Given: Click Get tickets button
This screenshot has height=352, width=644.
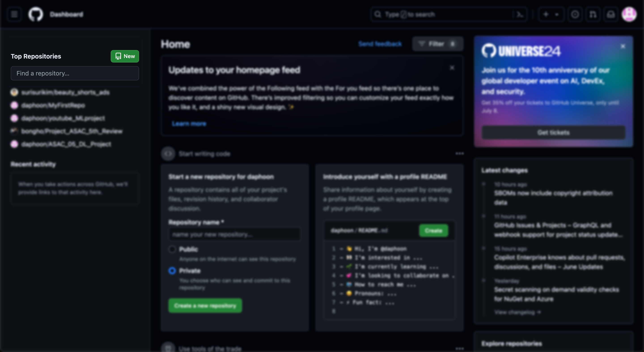Looking at the screenshot, I should [x=553, y=133].
